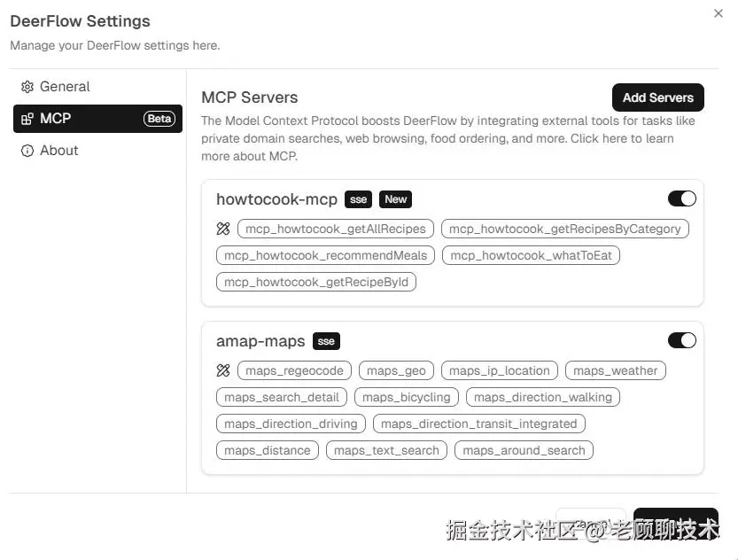The image size is (738, 560).
Task: Select maps_bicycling tool tag
Action: point(406,397)
